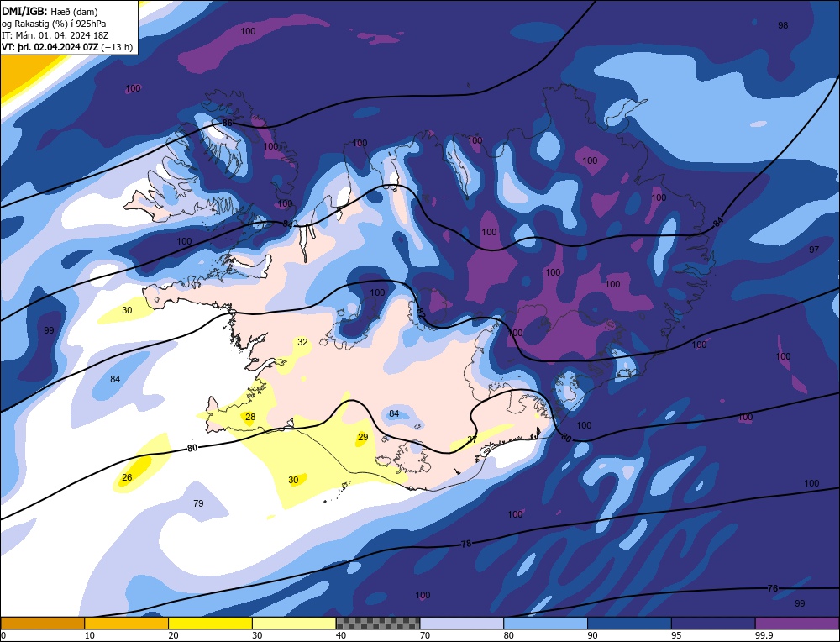
Task: Select the 40–70 checkered gray legend swatch
Action: pos(378,624)
